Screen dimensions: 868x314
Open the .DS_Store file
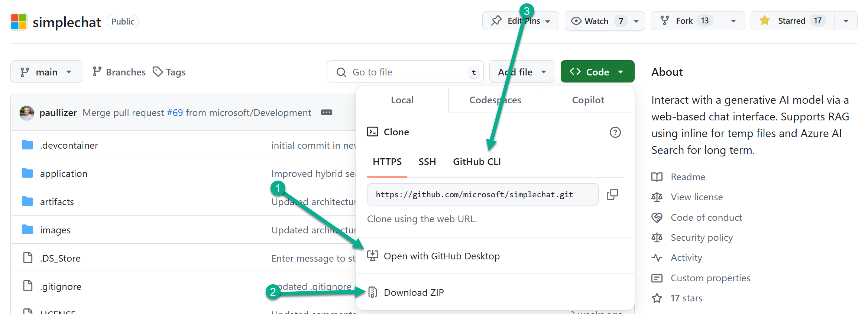pos(60,258)
